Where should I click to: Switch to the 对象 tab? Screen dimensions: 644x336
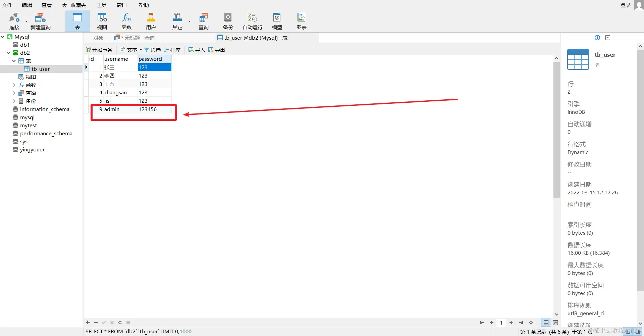coord(98,38)
